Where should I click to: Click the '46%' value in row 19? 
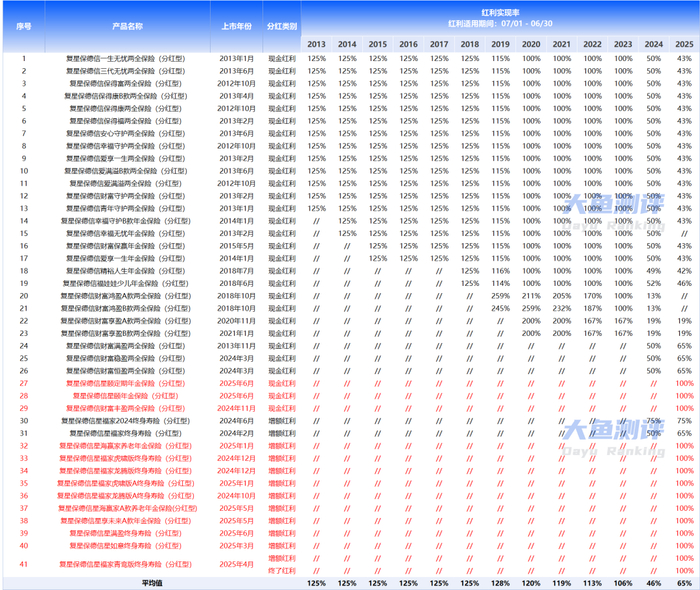pyautogui.click(x=684, y=283)
